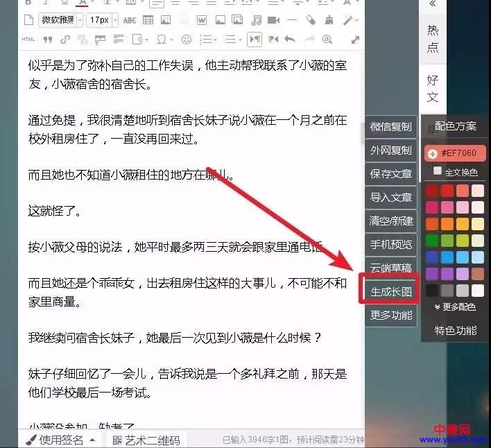Click the HTML source code icon

[28, 39]
